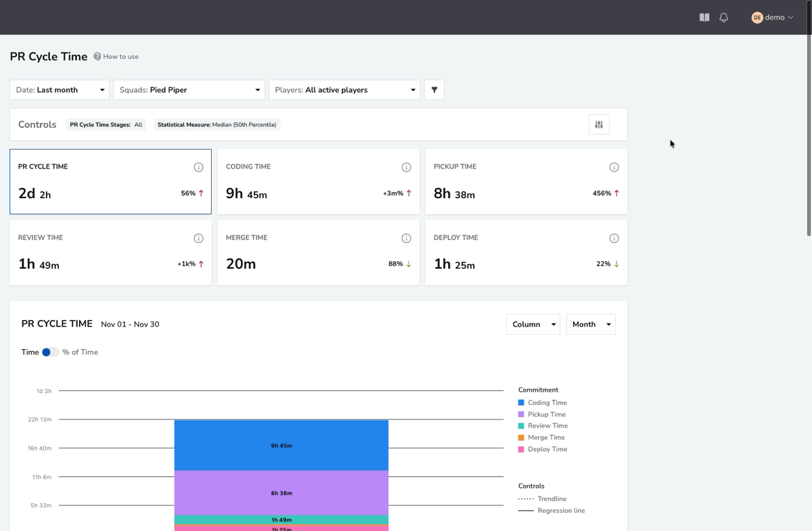The height and width of the screenshot is (531, 812).
Task: Open the Squads: Pied Piper dropdown
Action: click(x=189, y=90)
